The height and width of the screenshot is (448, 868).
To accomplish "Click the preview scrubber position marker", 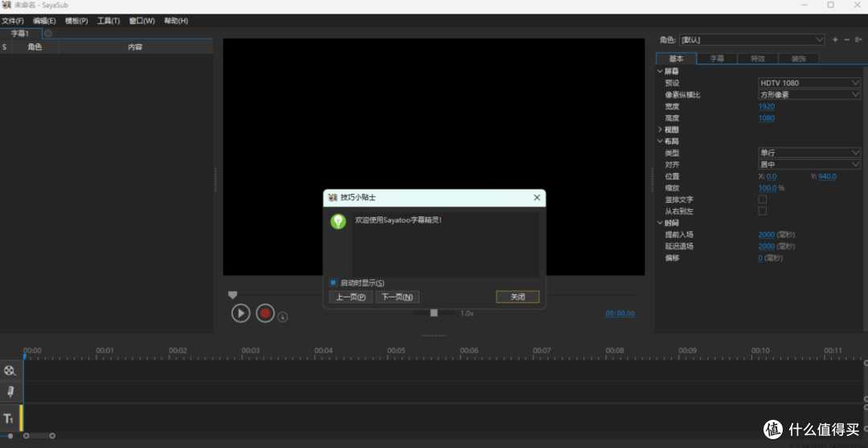I will pos(232,295).
